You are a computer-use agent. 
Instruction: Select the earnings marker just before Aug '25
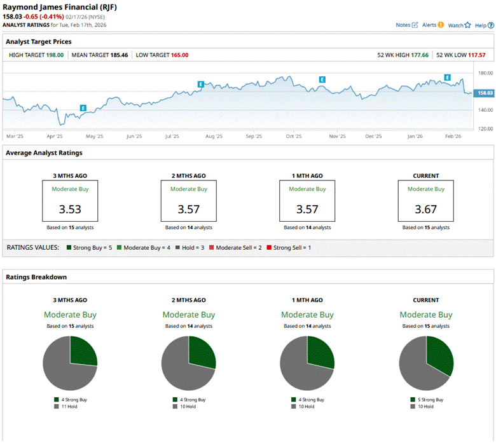pyautogui.click(x=200, y=84)
